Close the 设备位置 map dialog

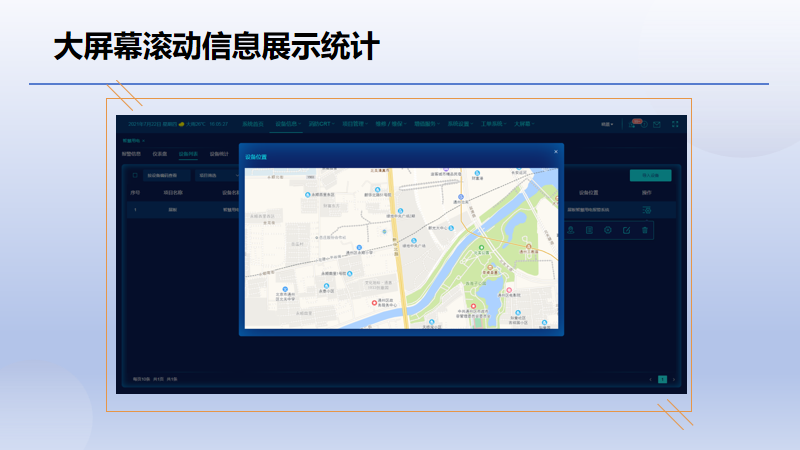(x=556, y=152)
